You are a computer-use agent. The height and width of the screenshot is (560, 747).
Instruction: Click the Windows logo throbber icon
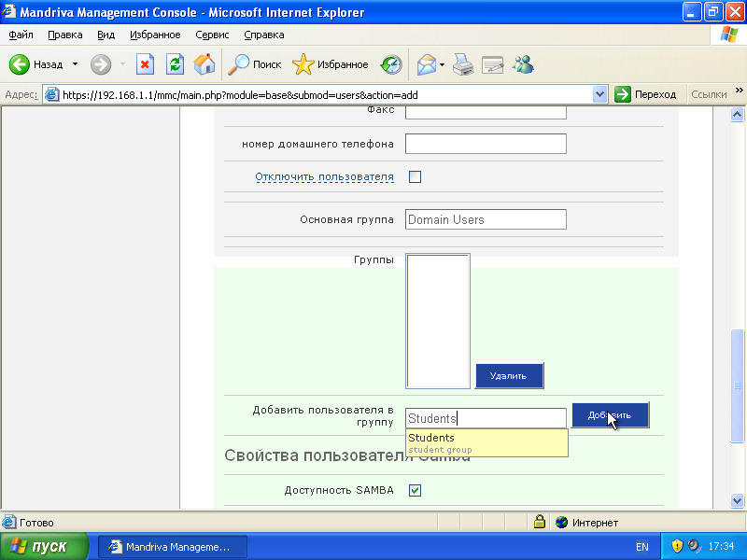click(x=728, y=35)
